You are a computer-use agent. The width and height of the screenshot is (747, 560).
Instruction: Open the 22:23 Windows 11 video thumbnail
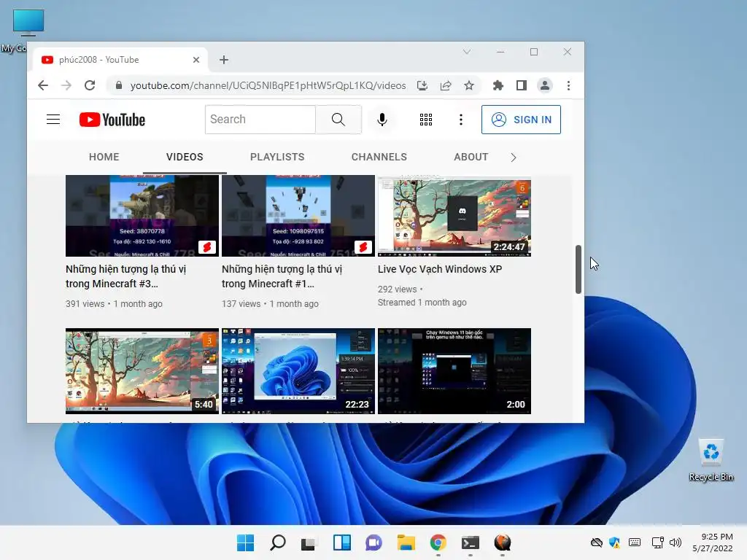pos(298,371)
